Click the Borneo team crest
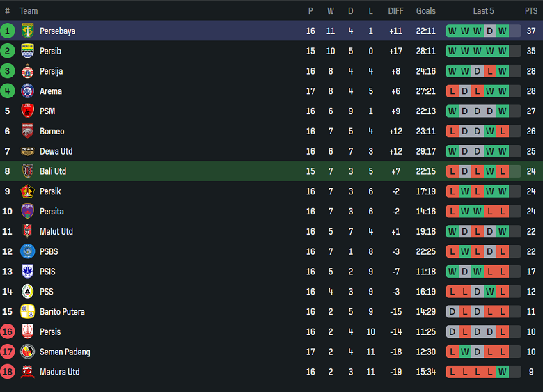This screenshot has width=543, height=392. pyautogui.click(x=28, y=131)
